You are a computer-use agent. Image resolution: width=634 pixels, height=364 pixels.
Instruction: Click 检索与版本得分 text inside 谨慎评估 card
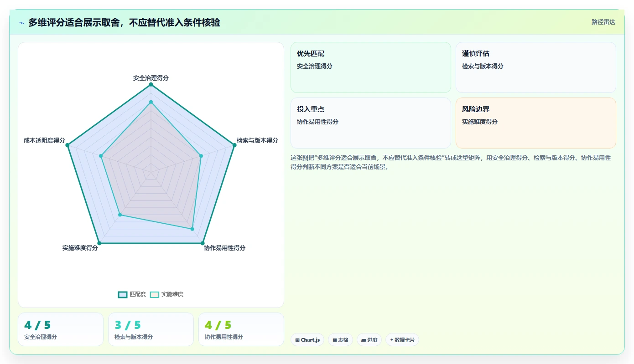point(483,66)
